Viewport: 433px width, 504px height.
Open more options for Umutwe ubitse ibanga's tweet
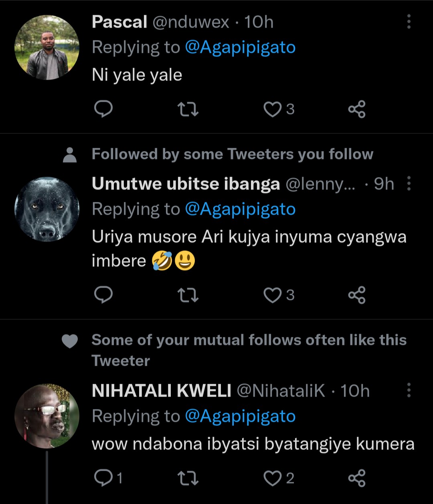409,183
